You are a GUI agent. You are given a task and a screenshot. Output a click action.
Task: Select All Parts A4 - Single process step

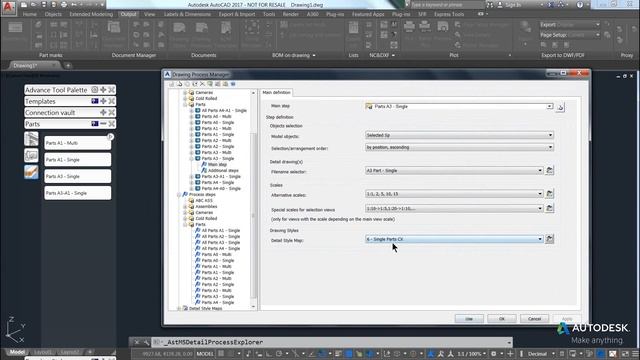[x=221, y=249]
